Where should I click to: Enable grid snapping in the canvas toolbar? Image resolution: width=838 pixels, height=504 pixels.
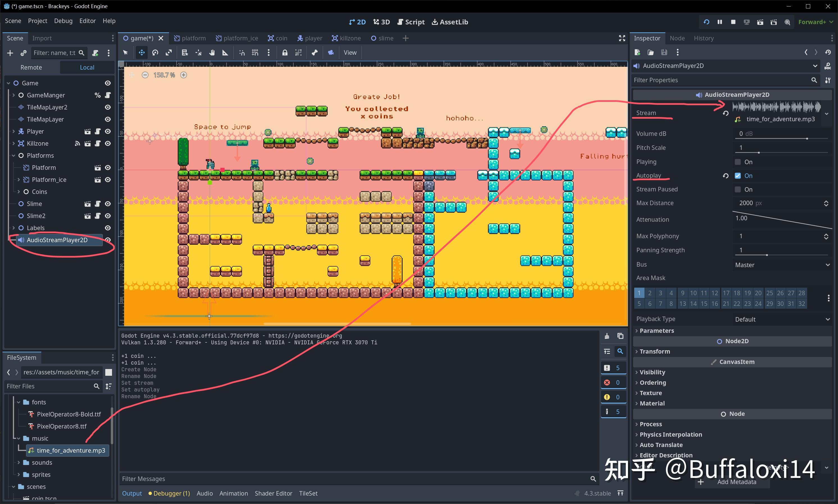point(255,53)
